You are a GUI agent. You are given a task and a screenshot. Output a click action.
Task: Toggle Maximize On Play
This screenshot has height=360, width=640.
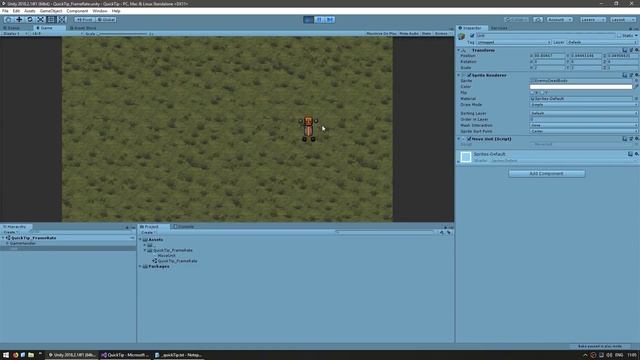(381, 33)
